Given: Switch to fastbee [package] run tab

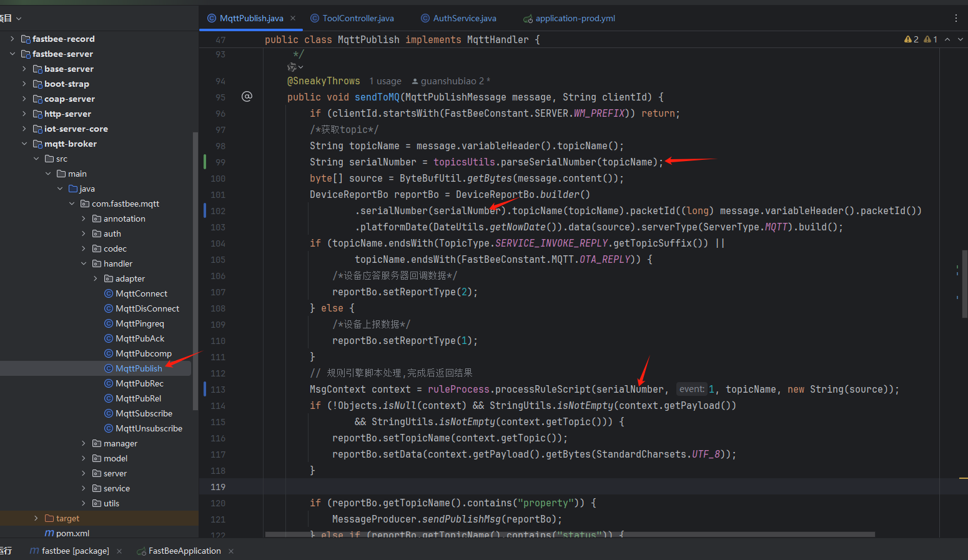Looking at the screenshot, I should 69,551.
